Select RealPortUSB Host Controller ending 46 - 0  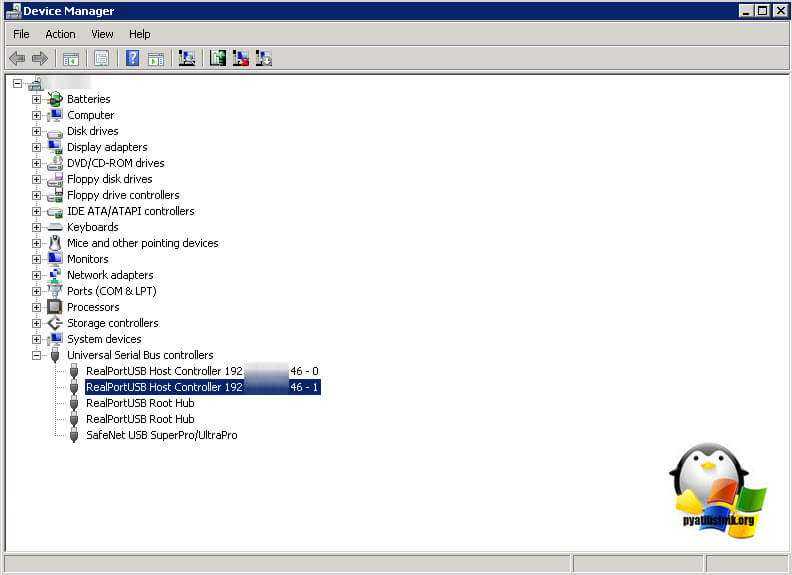203,371
